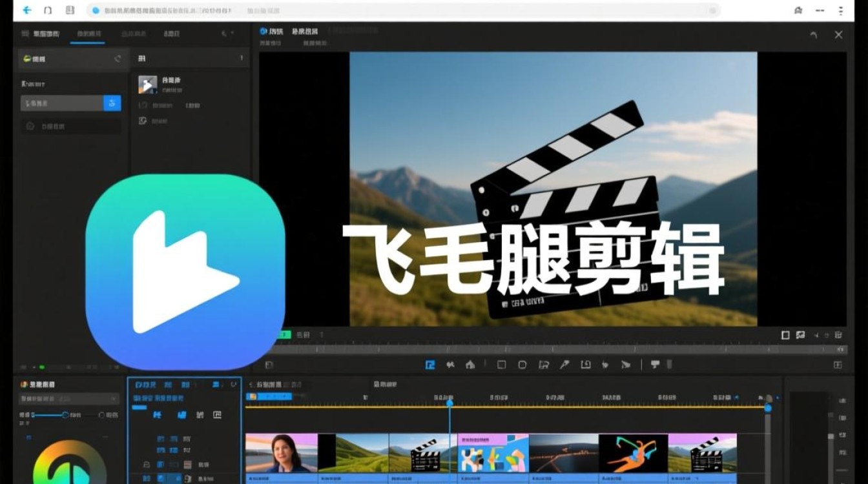Select the blue highlighted tool in the preview toolbar
This screenshot has width=868, height=484.
[430, 365]
